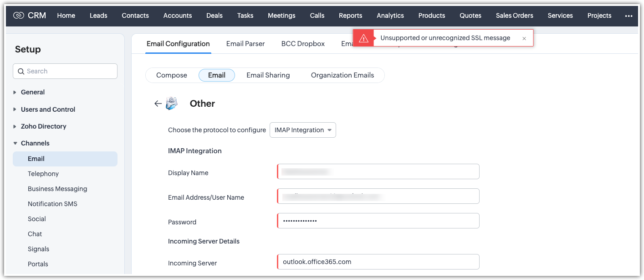Click the 'IMAP Integration' section heading
The image size is (644, 280).
[195, 151]
